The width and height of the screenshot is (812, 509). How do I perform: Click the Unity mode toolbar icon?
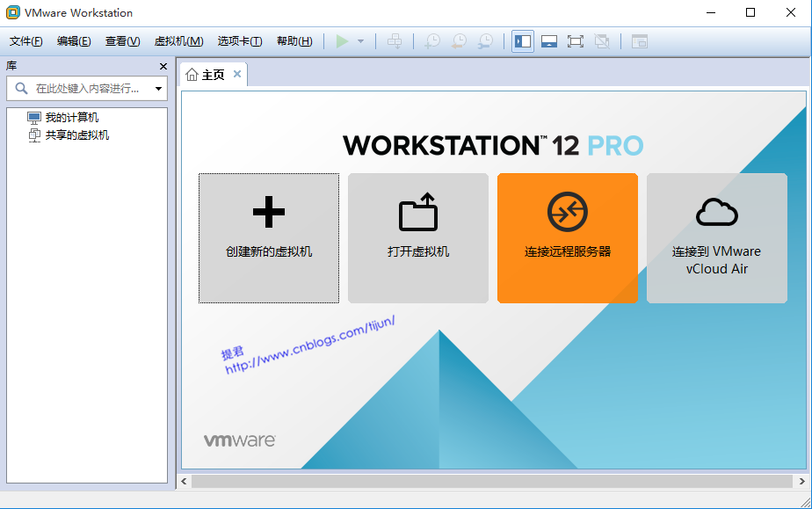coord(602,41)
